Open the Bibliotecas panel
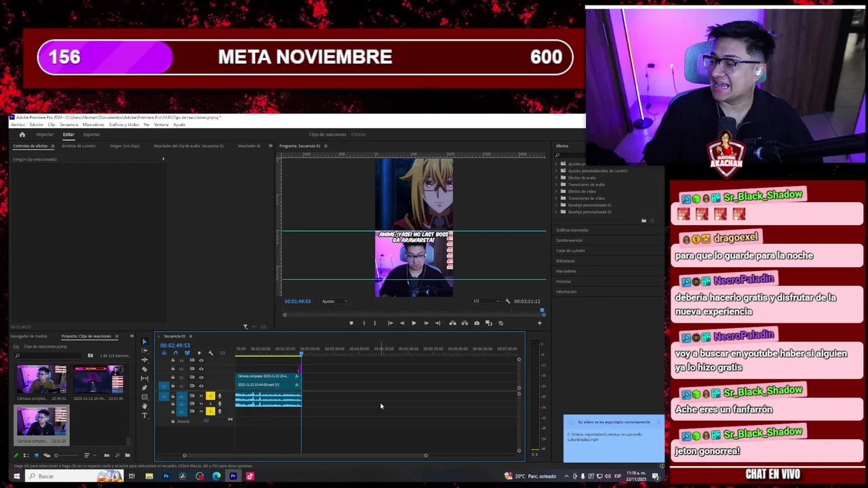 tap(566, 261)
